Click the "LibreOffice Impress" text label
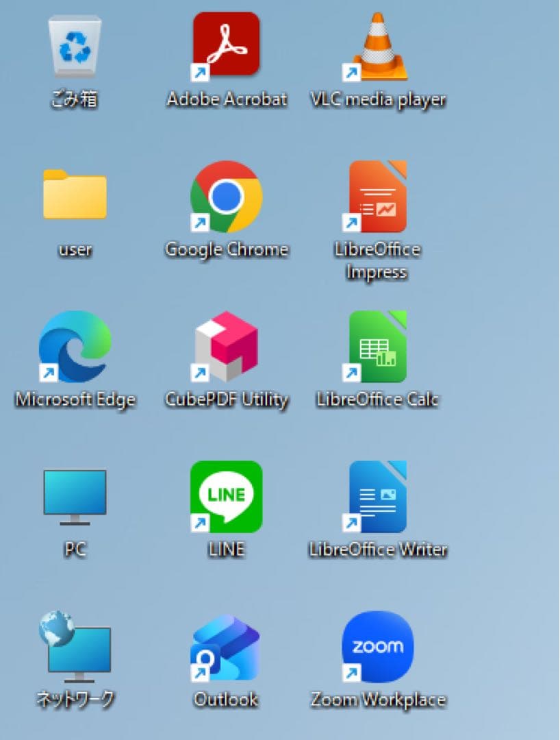The height and width of the screenshot is (740, 560). [x=377, y=260]
